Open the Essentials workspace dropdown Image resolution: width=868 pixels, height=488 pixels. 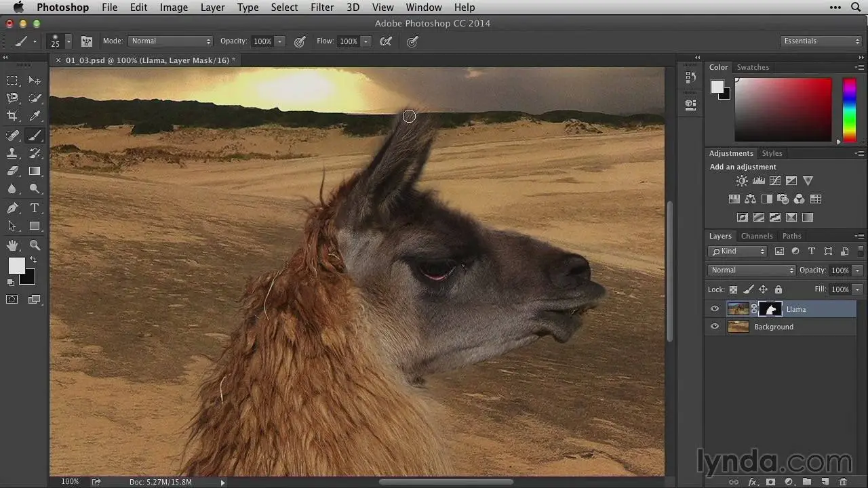click(x=820, y=41)
